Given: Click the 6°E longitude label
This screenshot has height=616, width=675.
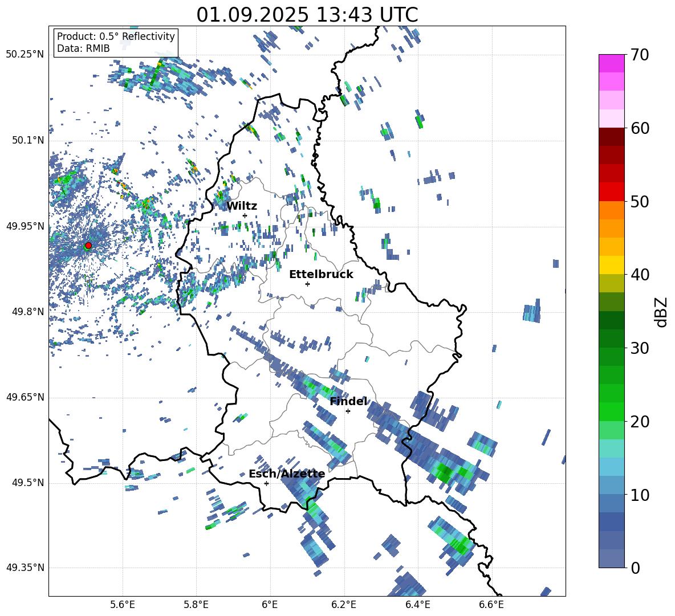Looking at the screenshot, I should [270, 605].
